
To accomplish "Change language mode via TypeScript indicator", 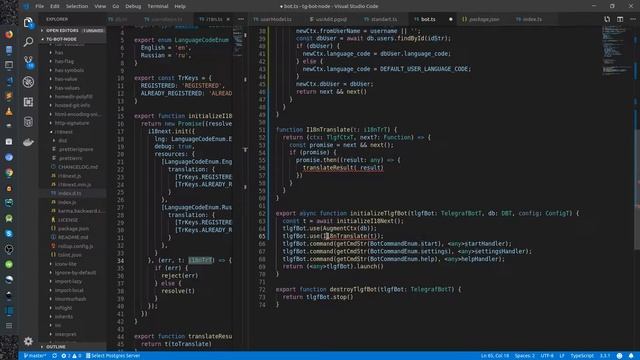I will pyautogui.click(x=582, y=356).
